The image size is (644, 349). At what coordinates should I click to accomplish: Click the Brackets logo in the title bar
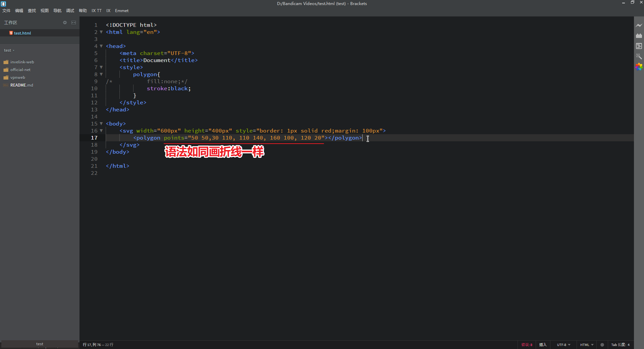[x=4, y=4]
